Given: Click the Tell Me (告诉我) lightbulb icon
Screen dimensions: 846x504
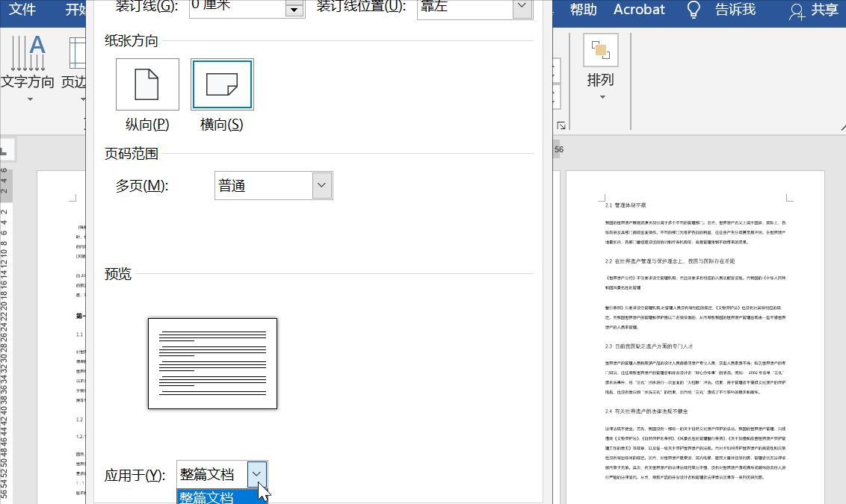Looking at the screenshot, I should (693, 10).
